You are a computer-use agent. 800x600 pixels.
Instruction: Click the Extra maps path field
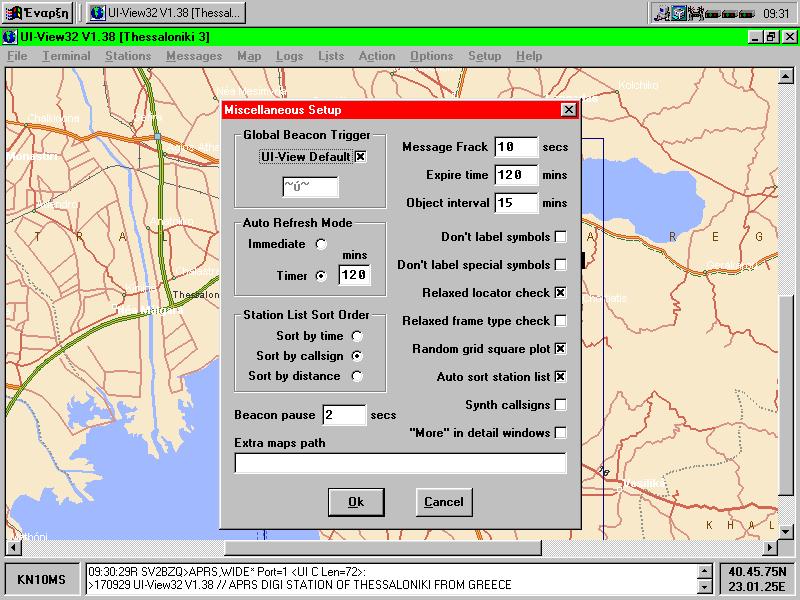[401, 463]
